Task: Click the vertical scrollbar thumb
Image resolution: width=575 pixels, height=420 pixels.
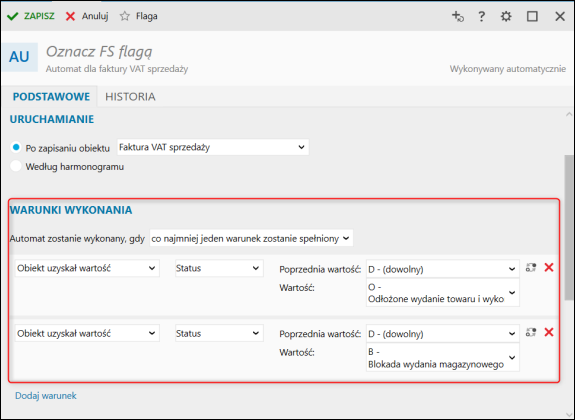Action: [569, 222]
